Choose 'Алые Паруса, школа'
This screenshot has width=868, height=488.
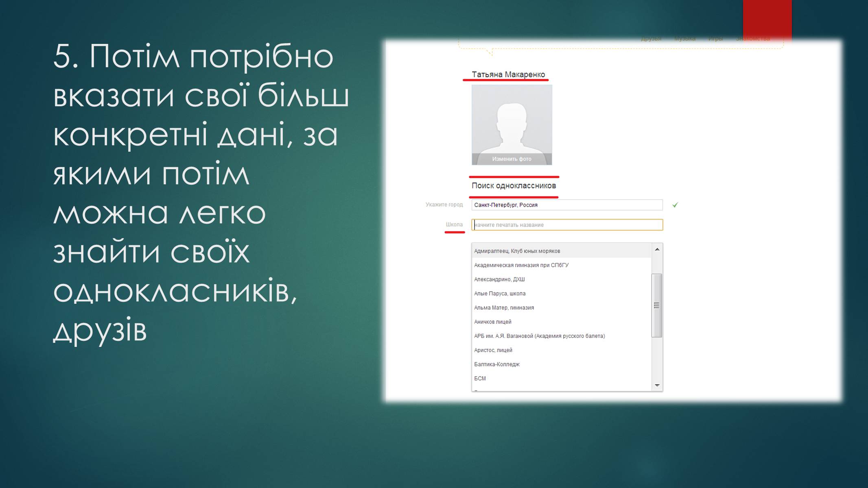562,294
